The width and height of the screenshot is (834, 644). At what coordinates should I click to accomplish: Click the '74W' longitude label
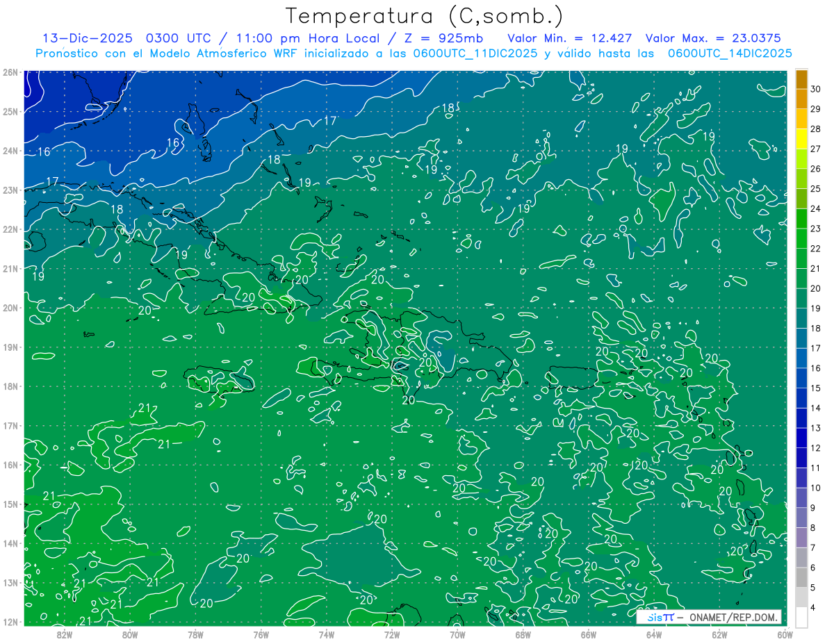tap(327, 635)
